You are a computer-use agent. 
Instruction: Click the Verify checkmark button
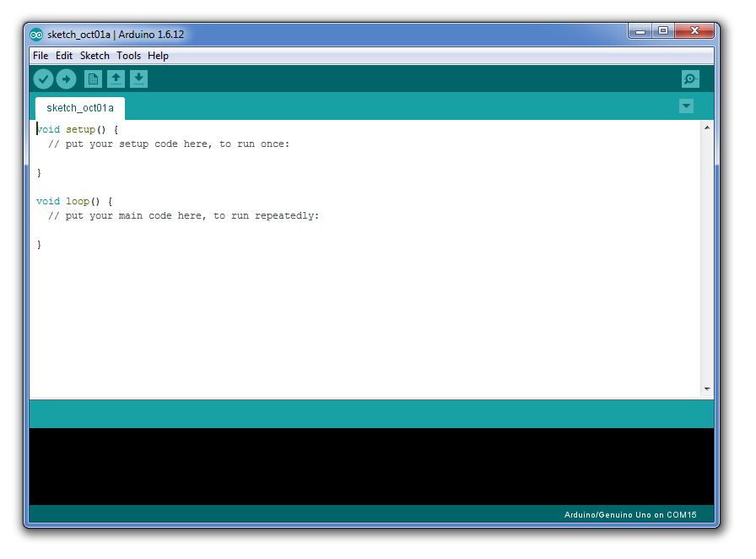[43, 79]
